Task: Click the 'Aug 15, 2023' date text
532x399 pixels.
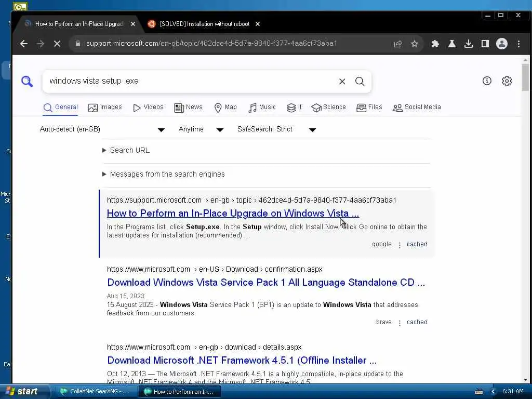Action: (x=126, y=296)
